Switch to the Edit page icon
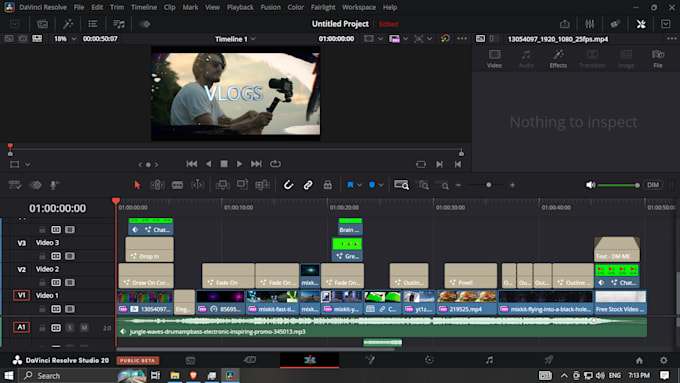 [310, 360]
